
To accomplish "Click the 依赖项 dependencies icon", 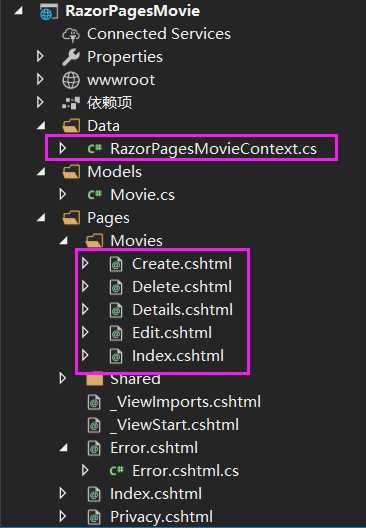I will click(71, 103).
